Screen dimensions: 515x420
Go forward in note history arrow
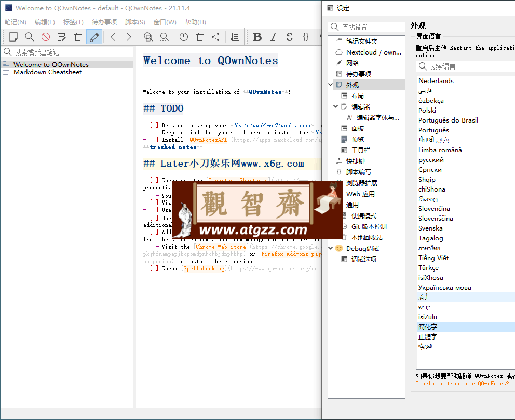[x=129, y=37]
